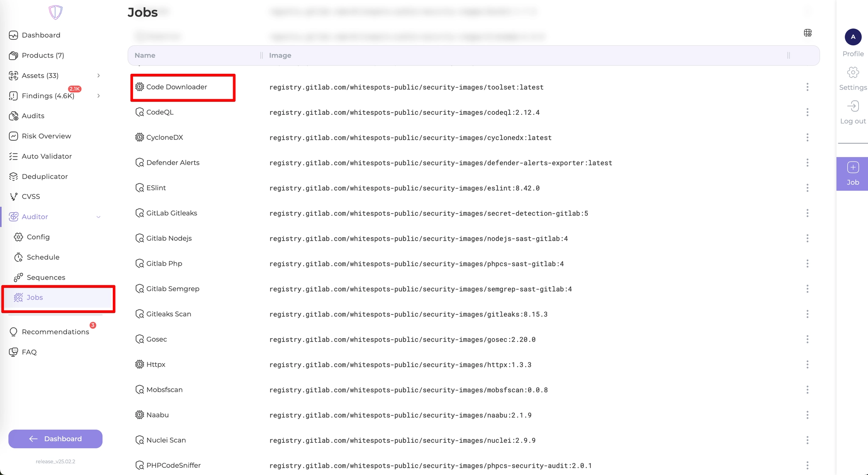The height and width of the screenshot is (475, 868).
Task: Open the Profile avatar icon
Action: (x=853, y=37)
